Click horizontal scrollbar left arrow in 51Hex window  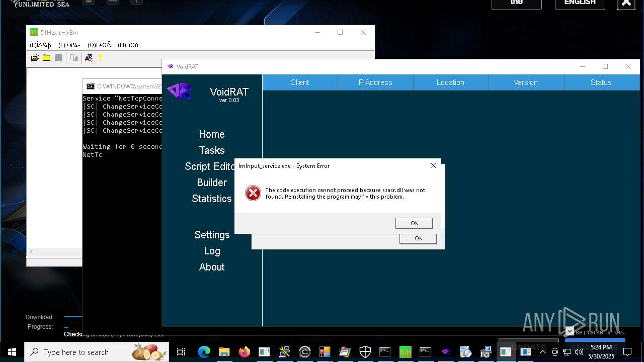point(31,251)
